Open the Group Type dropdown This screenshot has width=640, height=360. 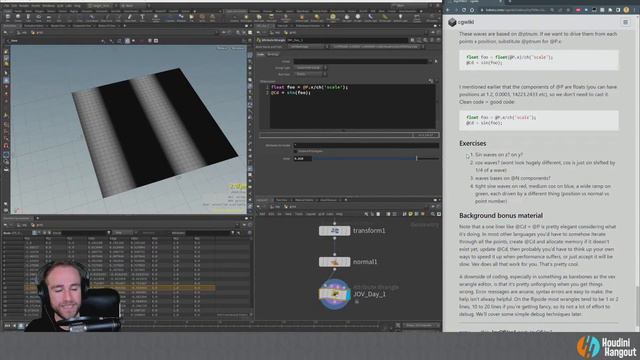(310, 68)
